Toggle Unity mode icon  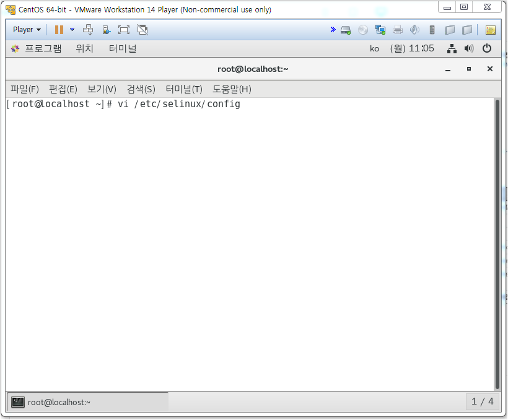pyautogui.click(x=142, y=30)
